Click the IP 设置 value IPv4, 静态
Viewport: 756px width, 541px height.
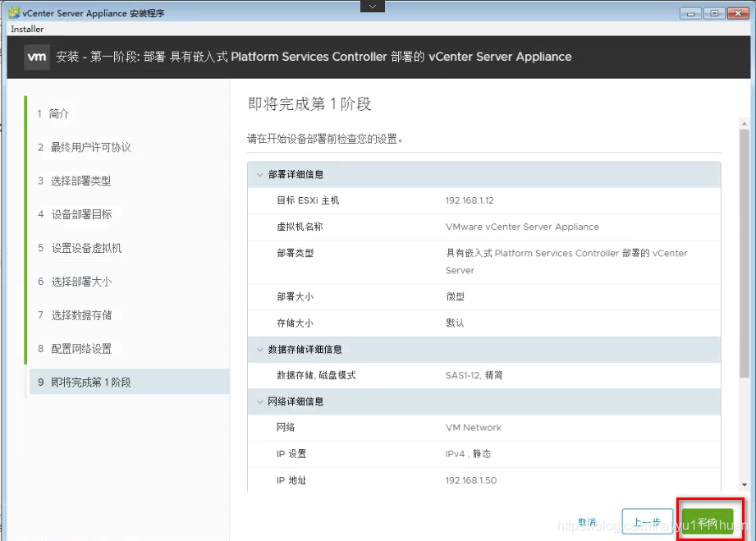pyautogui.click(x=468, y=454)
